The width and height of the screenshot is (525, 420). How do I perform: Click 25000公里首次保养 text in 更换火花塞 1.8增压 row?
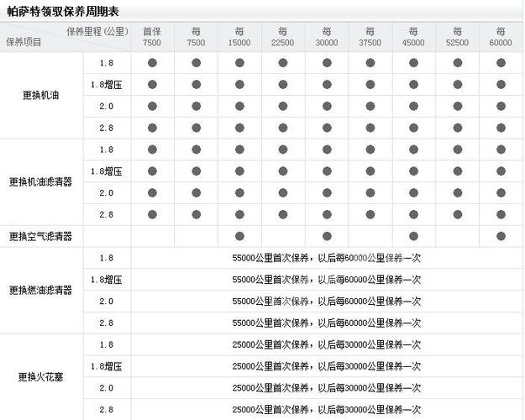[270, 366]
